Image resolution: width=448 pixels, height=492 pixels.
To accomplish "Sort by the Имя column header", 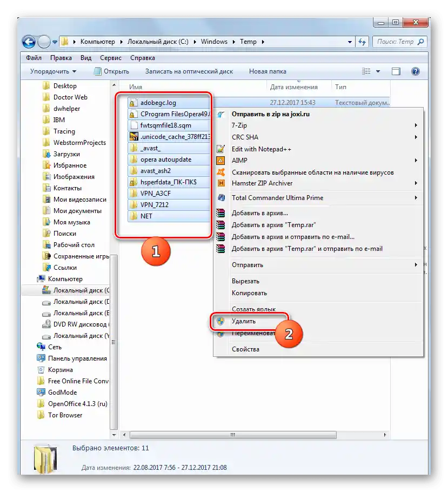I will point(136,87).
